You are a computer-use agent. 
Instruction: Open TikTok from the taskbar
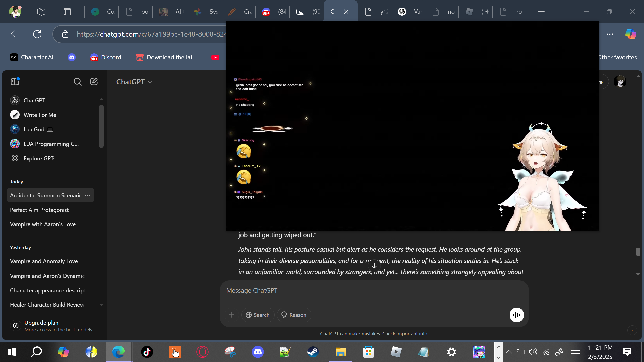[x=147, y=352]
